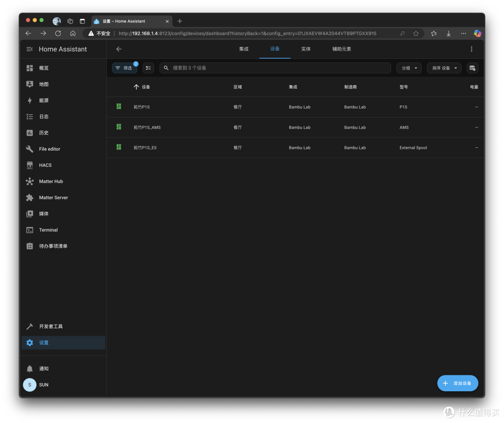Open table column settings icon
The image size is (504, 423).
point(472,68)
